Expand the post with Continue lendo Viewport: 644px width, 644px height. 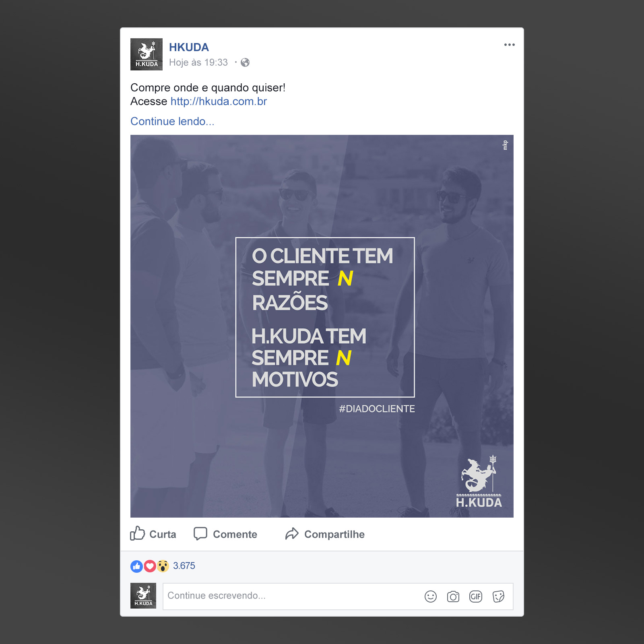click(x=172, y=122)
